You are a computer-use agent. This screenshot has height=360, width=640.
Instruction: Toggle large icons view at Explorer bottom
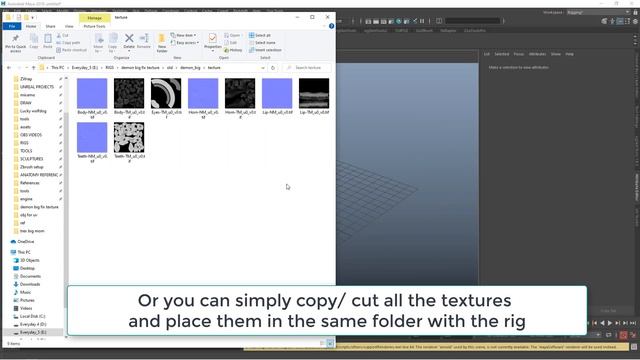tap(330, 344)
